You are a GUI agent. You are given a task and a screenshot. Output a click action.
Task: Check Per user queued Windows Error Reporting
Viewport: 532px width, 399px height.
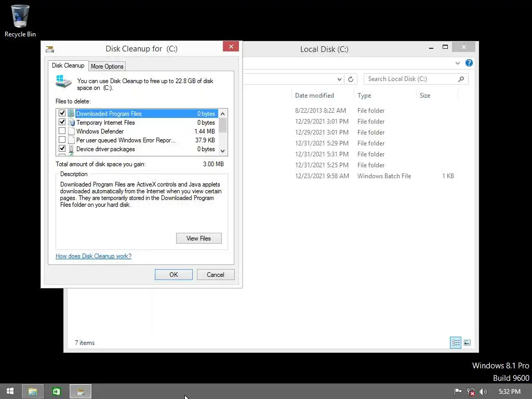tap(62, 139)
